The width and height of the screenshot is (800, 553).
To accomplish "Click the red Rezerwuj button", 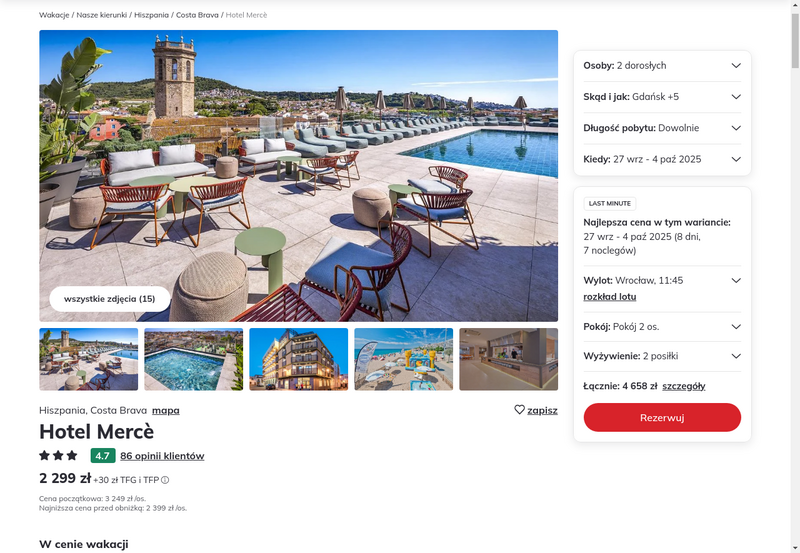I will point(662,417).
